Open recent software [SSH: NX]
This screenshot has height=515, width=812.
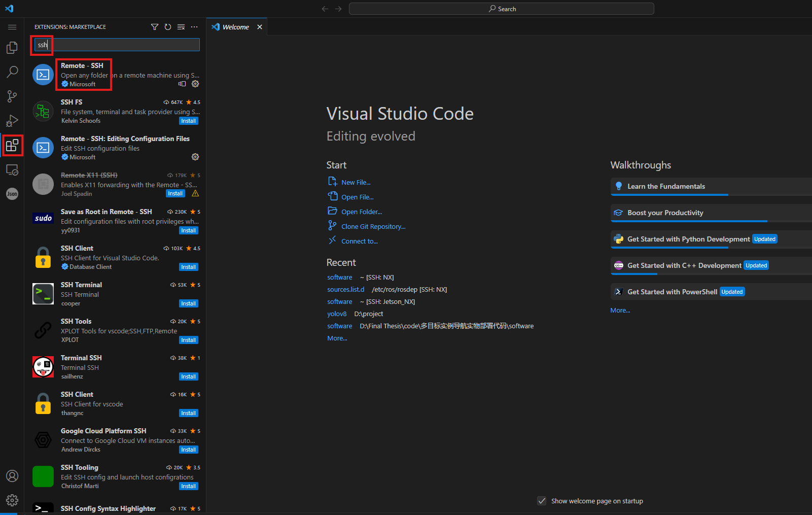point(340,277)
